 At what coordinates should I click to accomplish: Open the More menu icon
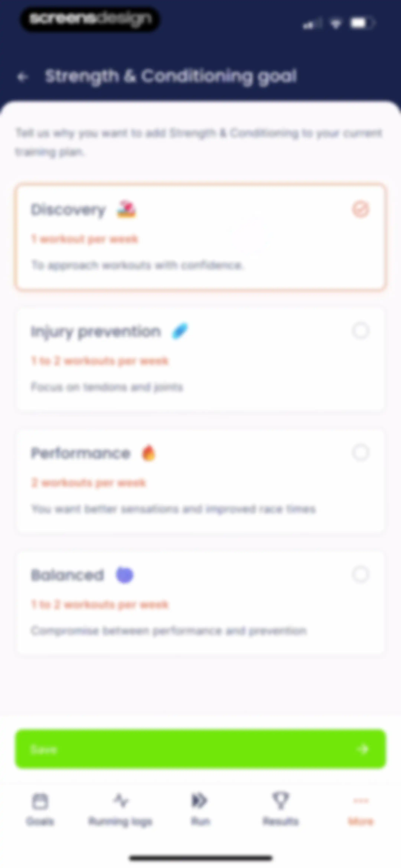(x=361, y=801)
